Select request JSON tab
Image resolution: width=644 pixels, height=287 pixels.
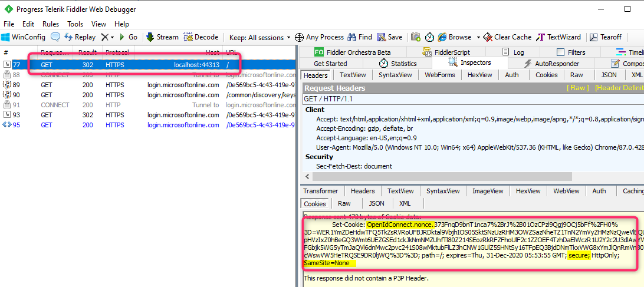pyautogui.click(x=609, y=75)
